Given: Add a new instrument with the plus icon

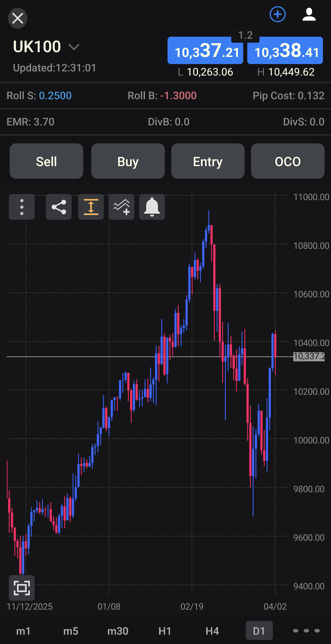Looking at the screenshot, I should [277, 15].
